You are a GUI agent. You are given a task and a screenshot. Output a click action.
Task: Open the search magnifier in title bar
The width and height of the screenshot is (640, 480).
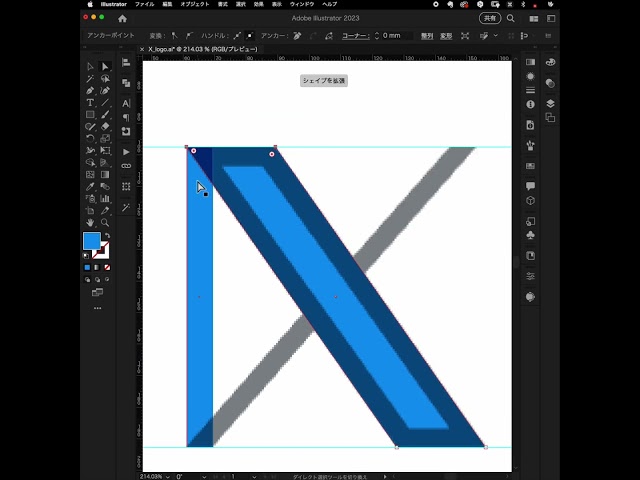click(x=511, y=18)
